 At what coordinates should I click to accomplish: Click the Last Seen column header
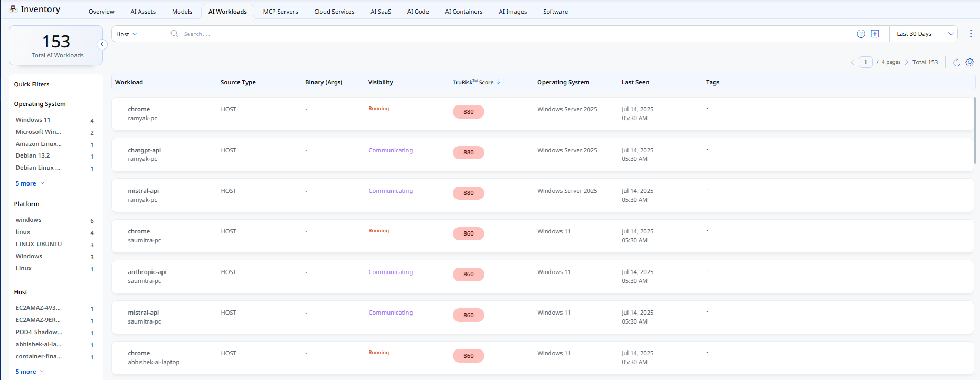(635, 82)
